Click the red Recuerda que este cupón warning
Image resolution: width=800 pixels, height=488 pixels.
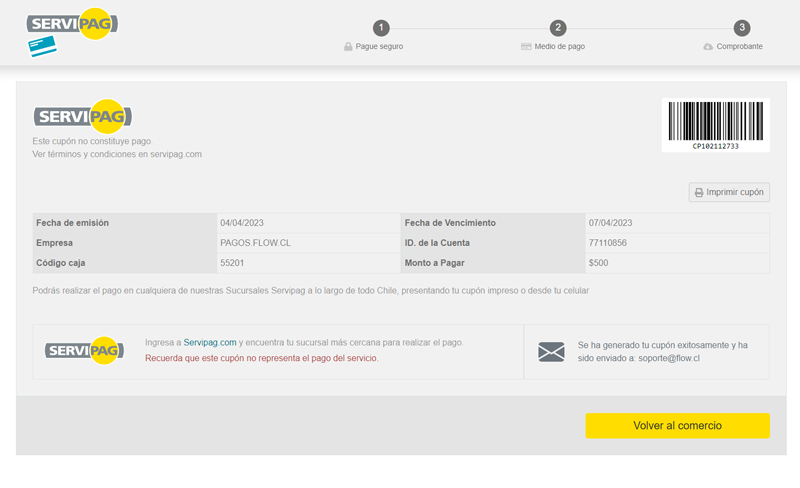tap(262, 358)
